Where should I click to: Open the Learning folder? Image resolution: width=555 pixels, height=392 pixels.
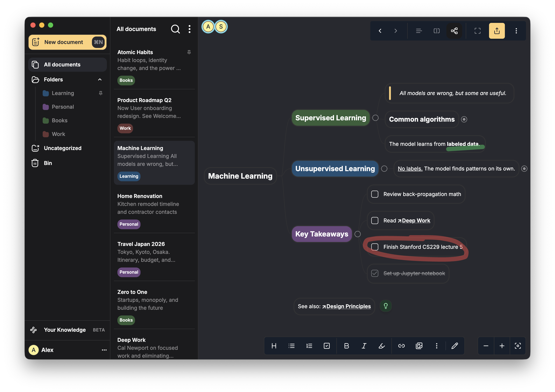point(63,93)
